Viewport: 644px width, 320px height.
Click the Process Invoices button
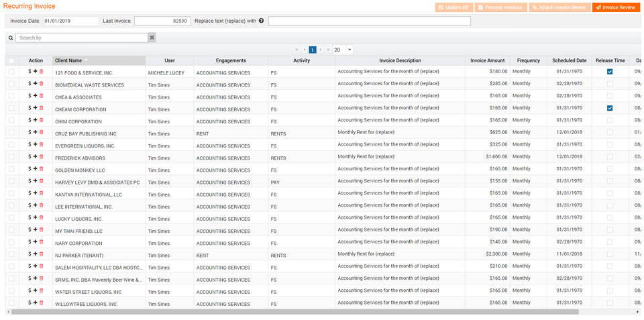(500, 7)
